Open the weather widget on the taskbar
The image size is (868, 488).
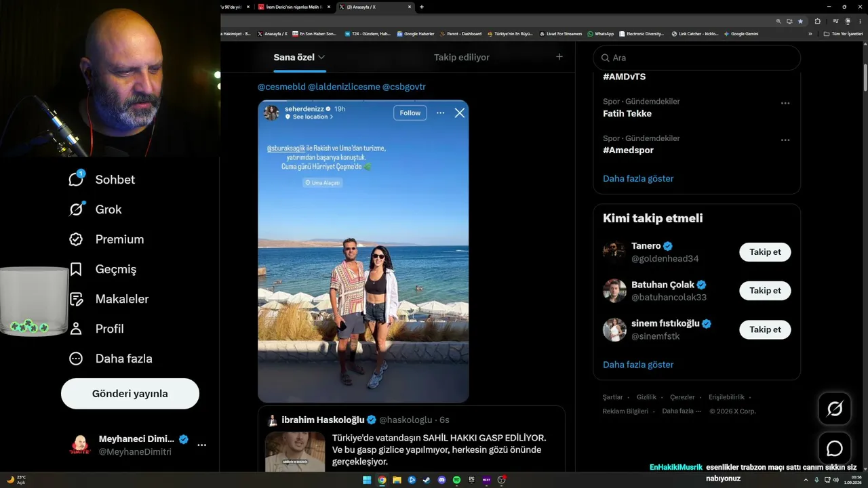[x=16, y=480]
